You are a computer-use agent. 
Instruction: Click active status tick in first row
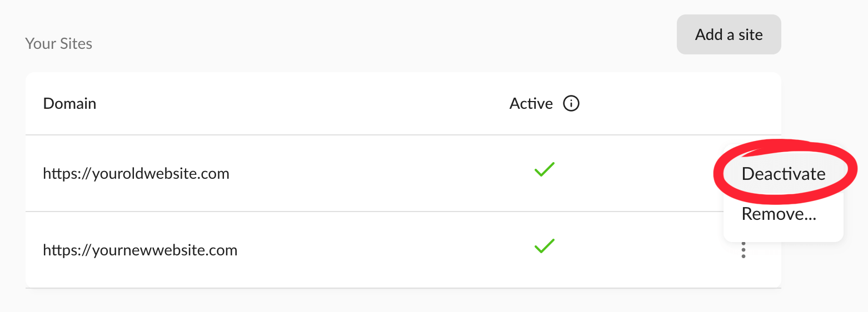click(x=545, y=169)
